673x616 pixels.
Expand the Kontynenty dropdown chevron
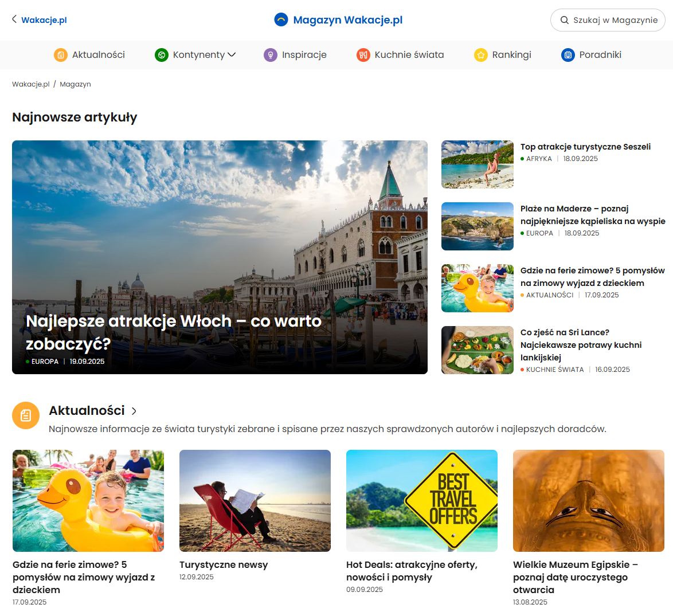[232, 55]
